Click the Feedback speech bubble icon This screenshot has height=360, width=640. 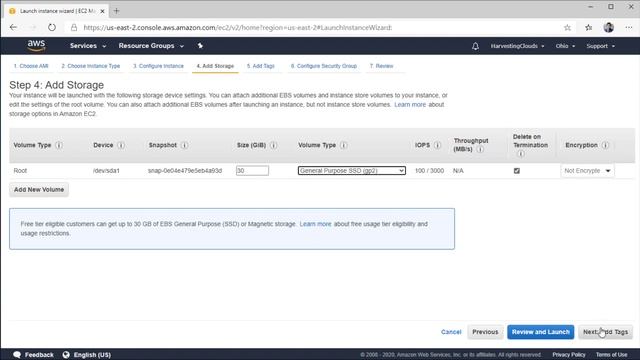point(17,354)
